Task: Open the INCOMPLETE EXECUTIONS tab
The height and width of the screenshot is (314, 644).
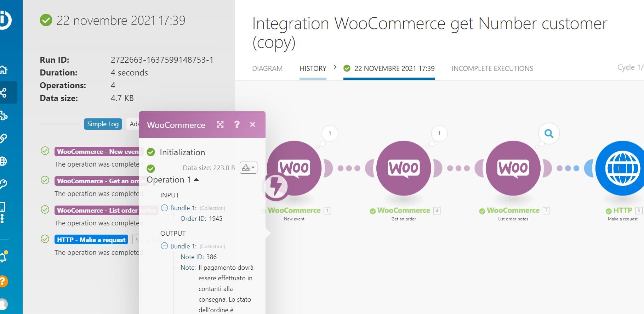Action: 492,68
